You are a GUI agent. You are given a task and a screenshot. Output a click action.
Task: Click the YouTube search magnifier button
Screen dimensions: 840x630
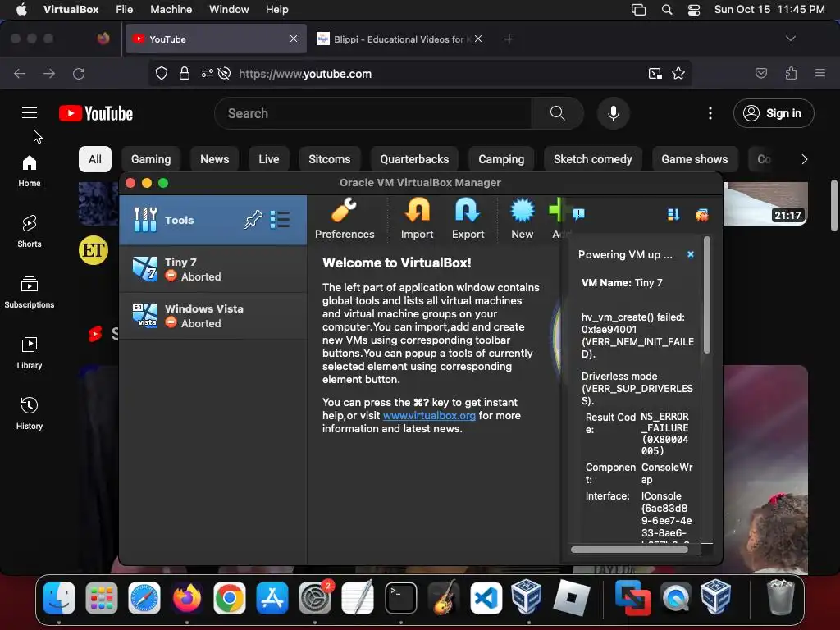[x=557, y=113]
